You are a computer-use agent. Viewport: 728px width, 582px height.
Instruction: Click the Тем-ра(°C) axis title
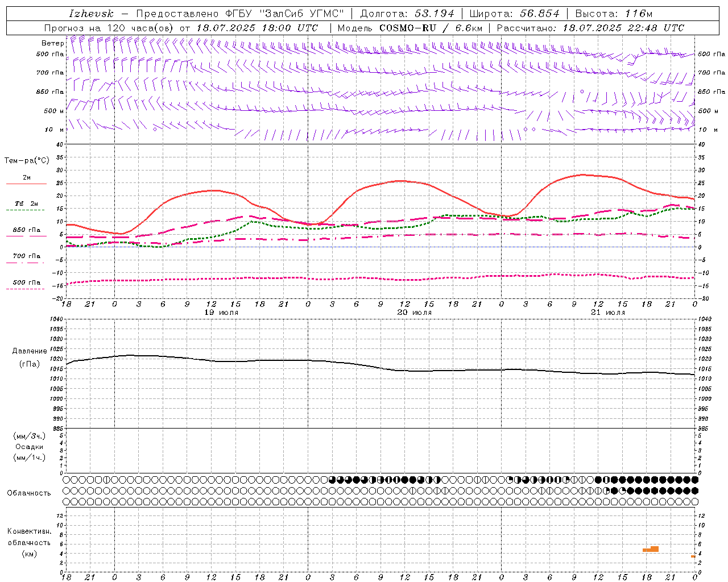27,161
